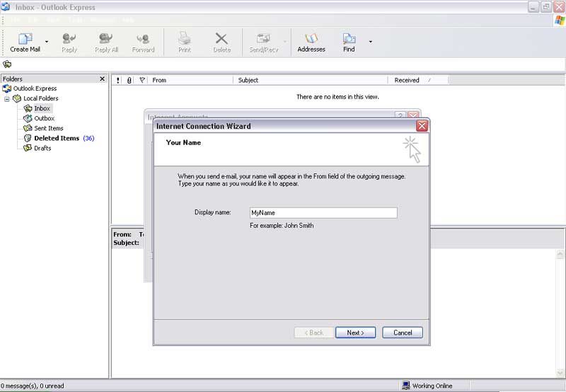Click the preview pane scroll up arrow

click(x=560, y=254)
